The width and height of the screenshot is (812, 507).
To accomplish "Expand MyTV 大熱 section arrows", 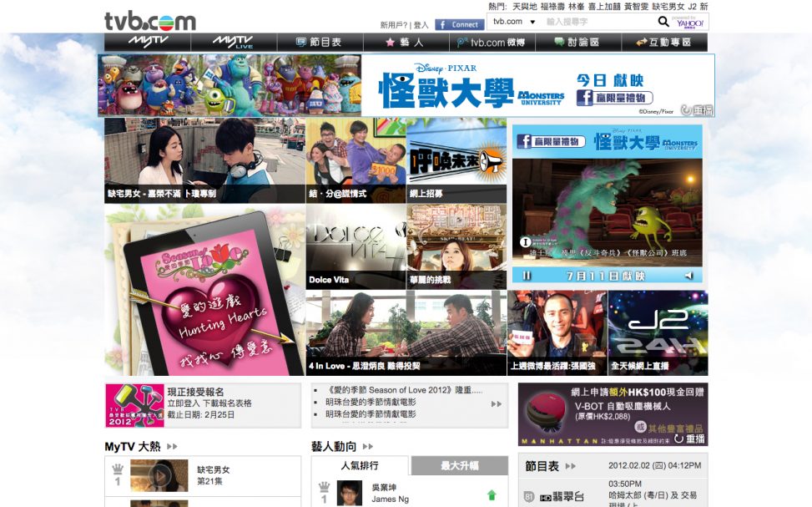I will pos(172,446).
